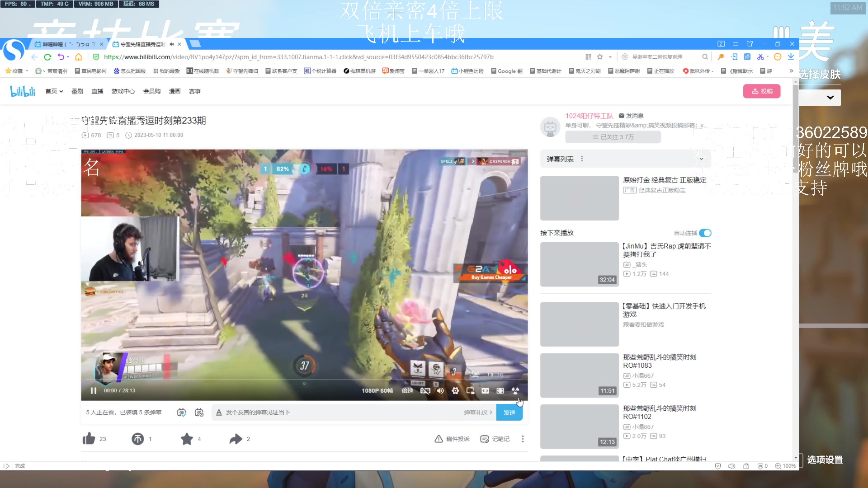This screenshot has height=488, width=868.
Task: Enable picture-in-picture mode in player
Action: (x=470, y=391)
